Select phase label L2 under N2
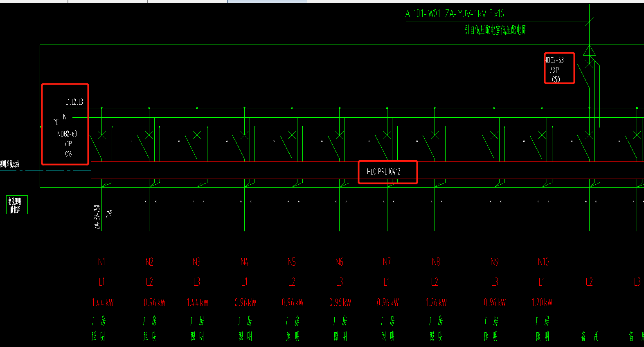 (x=149, y=282)
